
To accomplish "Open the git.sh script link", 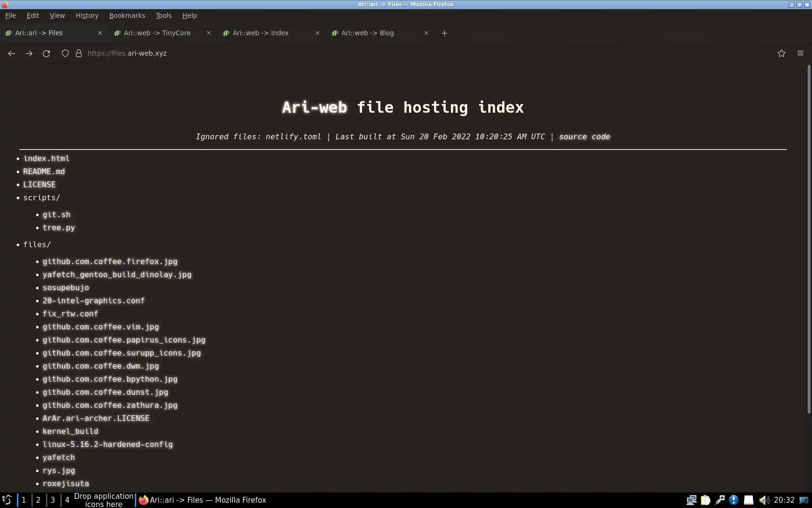I will [57, 215].
